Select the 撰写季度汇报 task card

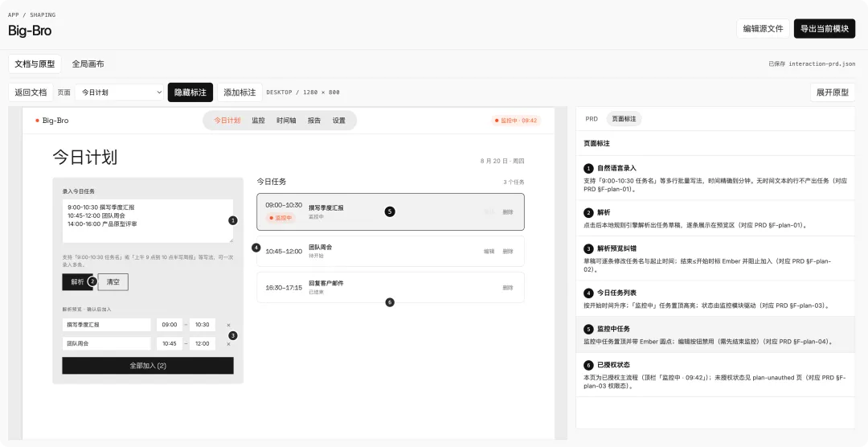391,211
